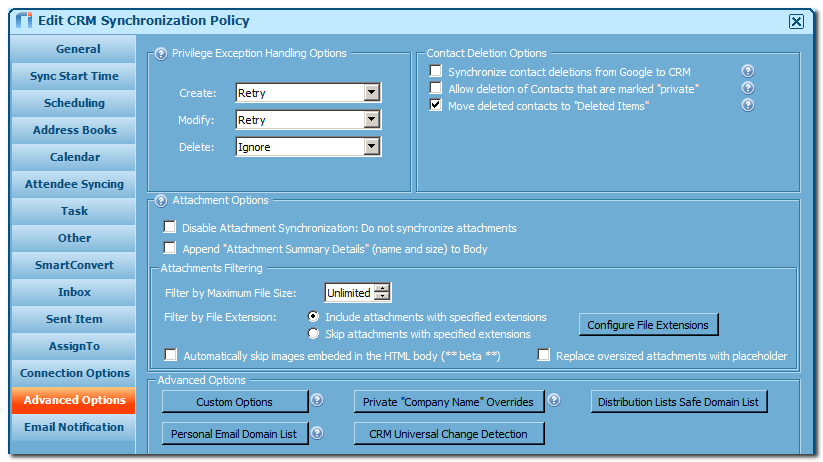Enable Replace oversized attachments with placeholder
The height and width of the screenshot is (462, 823).
click(544, 355)
